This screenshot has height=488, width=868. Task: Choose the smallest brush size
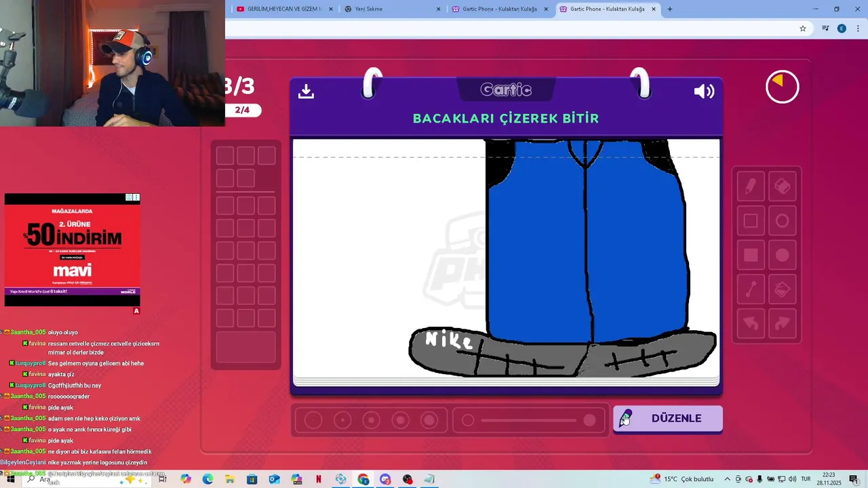(x=313, y=420)
